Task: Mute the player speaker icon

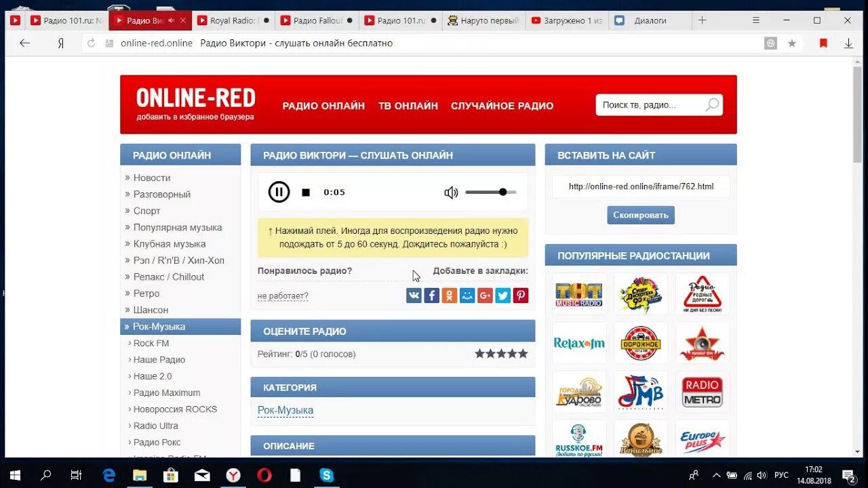Action: tap(451, 192)
